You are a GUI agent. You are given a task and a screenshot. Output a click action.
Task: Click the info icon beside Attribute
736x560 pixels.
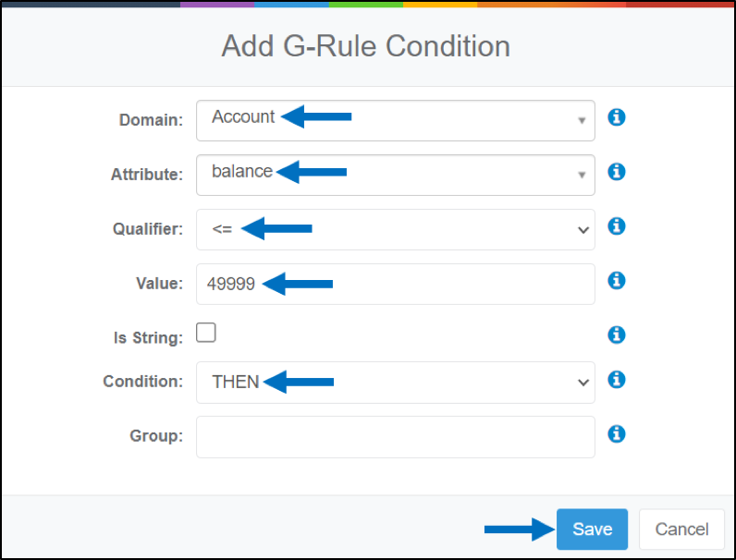tap(617, 172)
